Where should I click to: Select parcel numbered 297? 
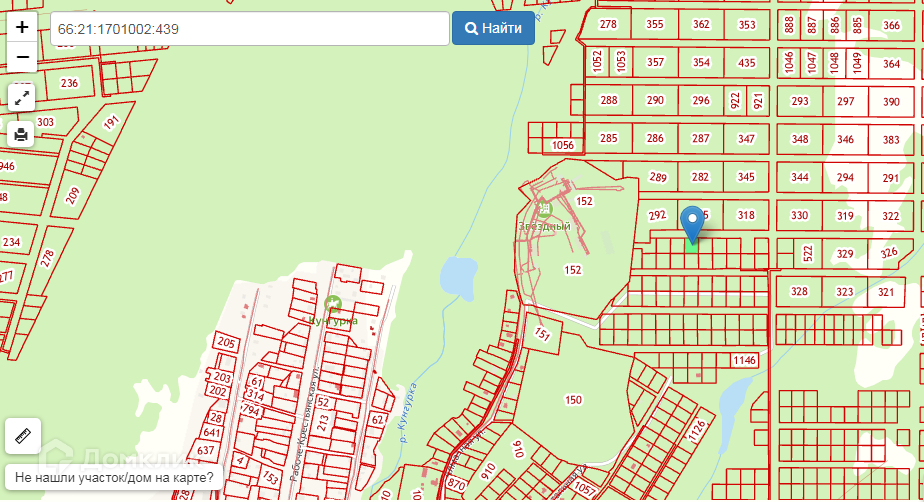coord(846,101)
